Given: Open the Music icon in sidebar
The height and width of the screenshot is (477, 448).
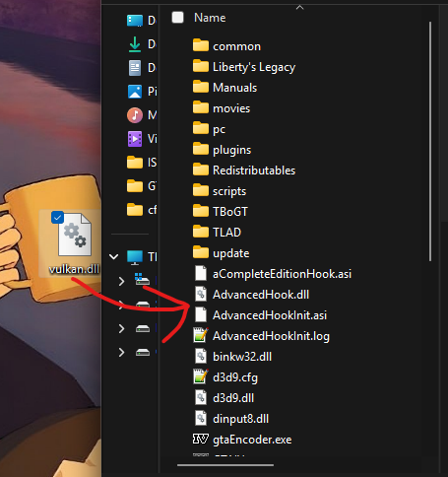Looking at the screenshot, I should click(135, 115).
